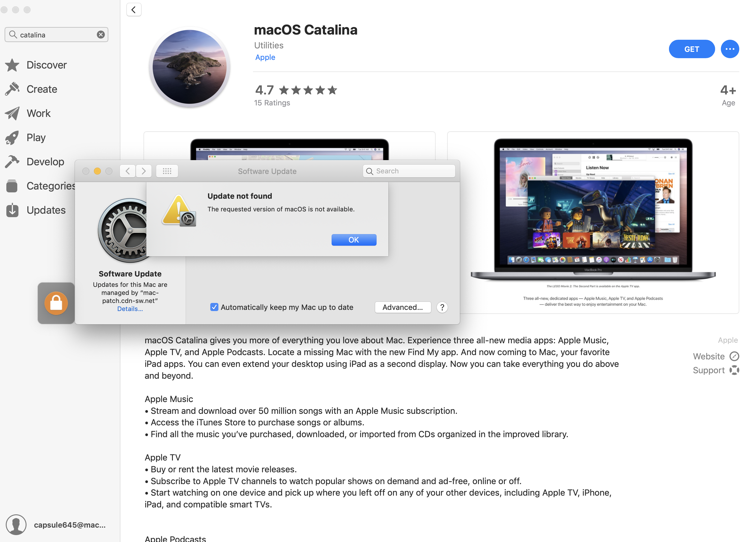Image resolution: width=756 pixels, height=542 pixels.
Task: Clear the catalina search text
Action: click(x=101, y=35)
